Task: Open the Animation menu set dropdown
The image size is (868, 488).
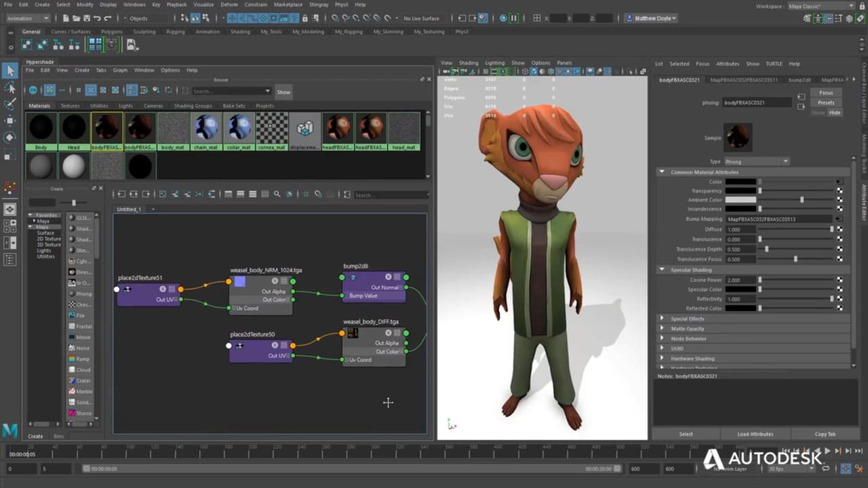Action: pos(27,18)
